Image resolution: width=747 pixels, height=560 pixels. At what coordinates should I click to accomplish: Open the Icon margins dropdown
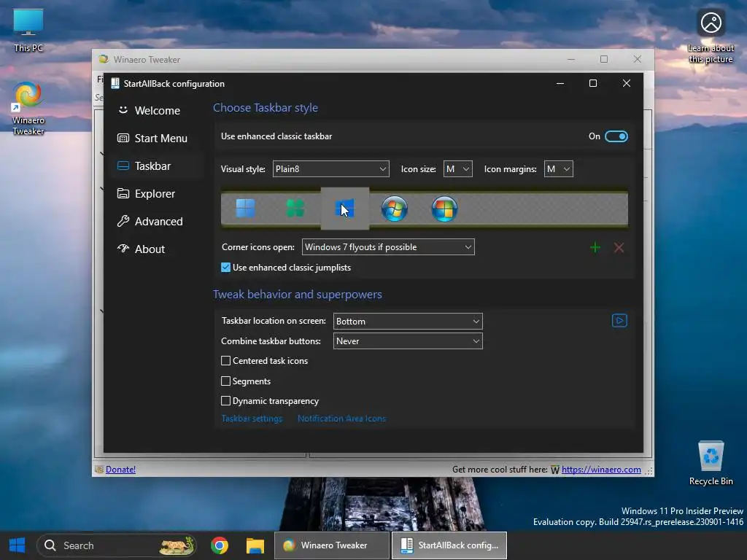[558, 169]
